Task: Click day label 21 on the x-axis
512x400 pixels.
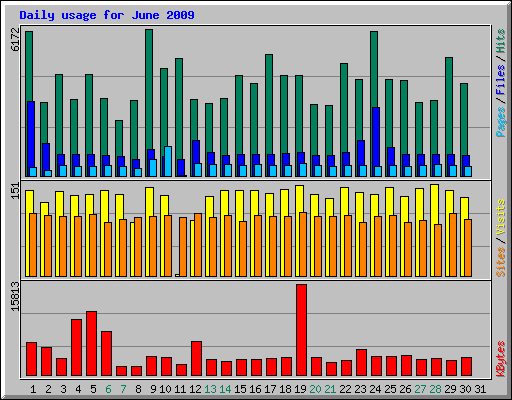Action: (x=330, y=389)
